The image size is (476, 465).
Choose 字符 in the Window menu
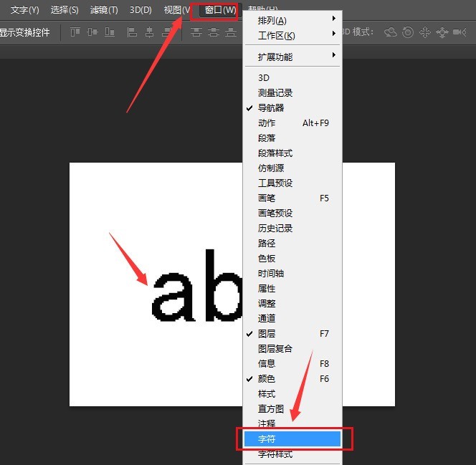tap(292, 439)
